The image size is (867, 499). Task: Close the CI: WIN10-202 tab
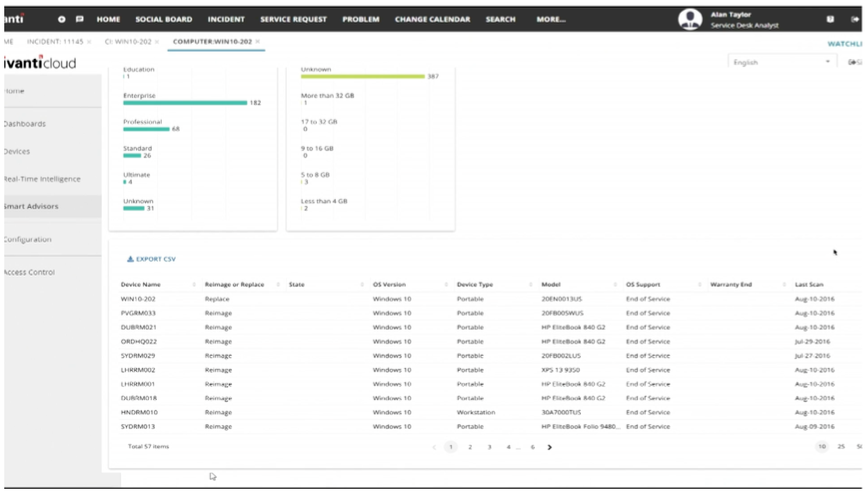157,41
